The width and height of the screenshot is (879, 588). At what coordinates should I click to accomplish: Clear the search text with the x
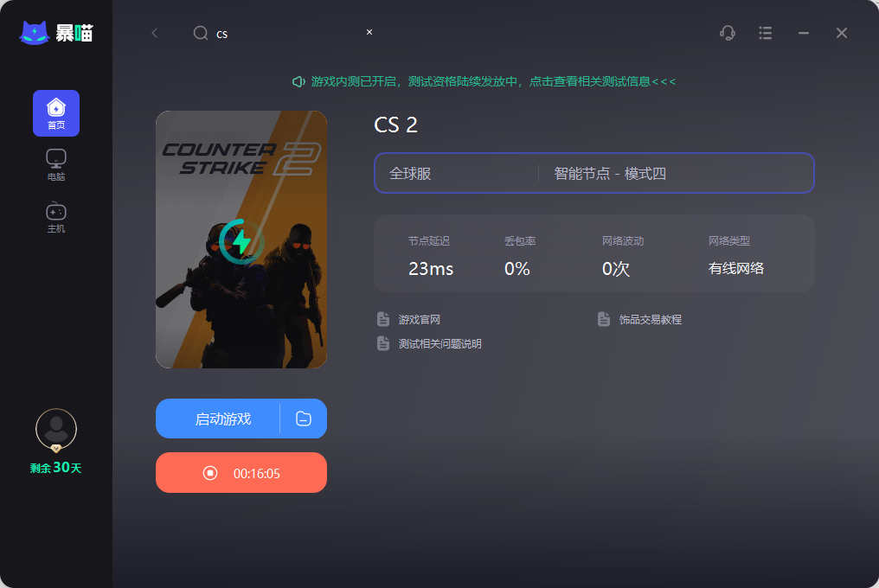[x=369, y=32]
